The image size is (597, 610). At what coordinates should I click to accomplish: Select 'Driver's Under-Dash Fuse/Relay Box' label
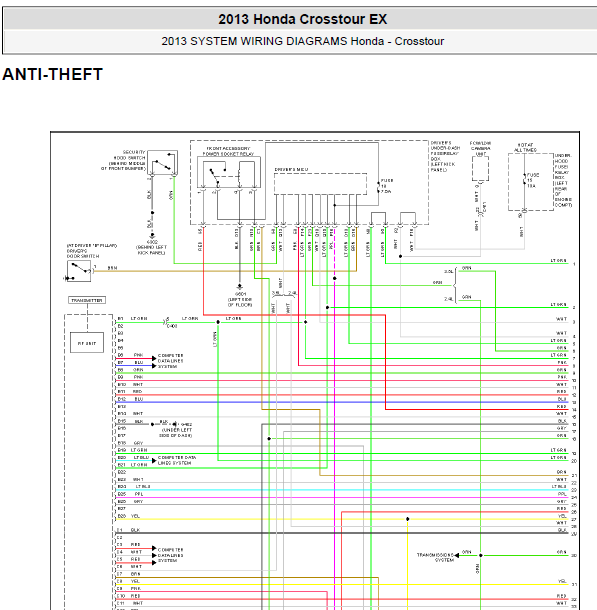[x=445, y=156]
